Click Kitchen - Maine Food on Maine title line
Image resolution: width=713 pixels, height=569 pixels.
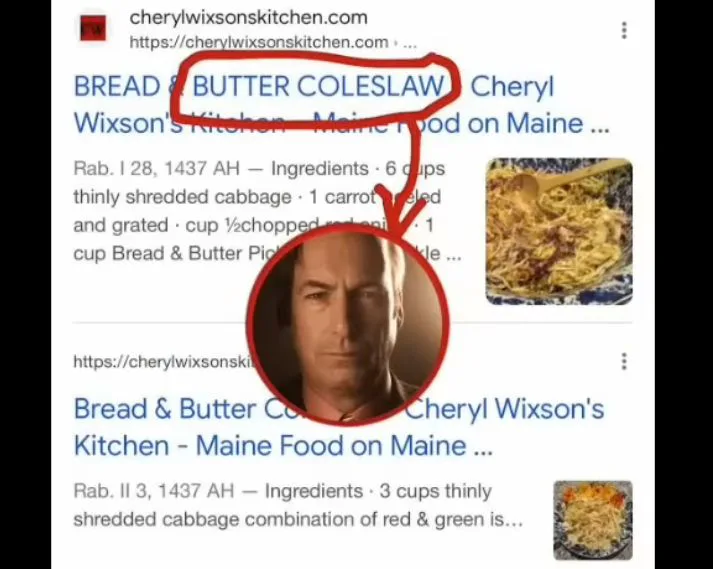(x=283, y=445)
